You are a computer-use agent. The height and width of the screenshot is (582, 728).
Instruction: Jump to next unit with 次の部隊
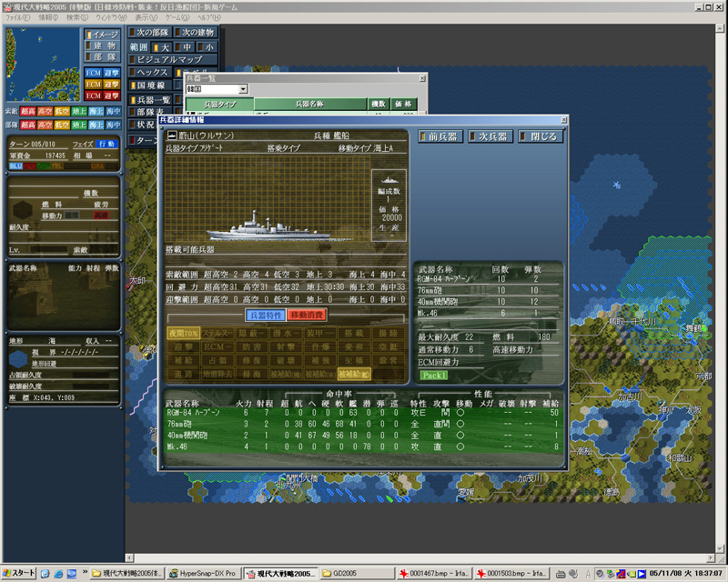click(149, 32)
